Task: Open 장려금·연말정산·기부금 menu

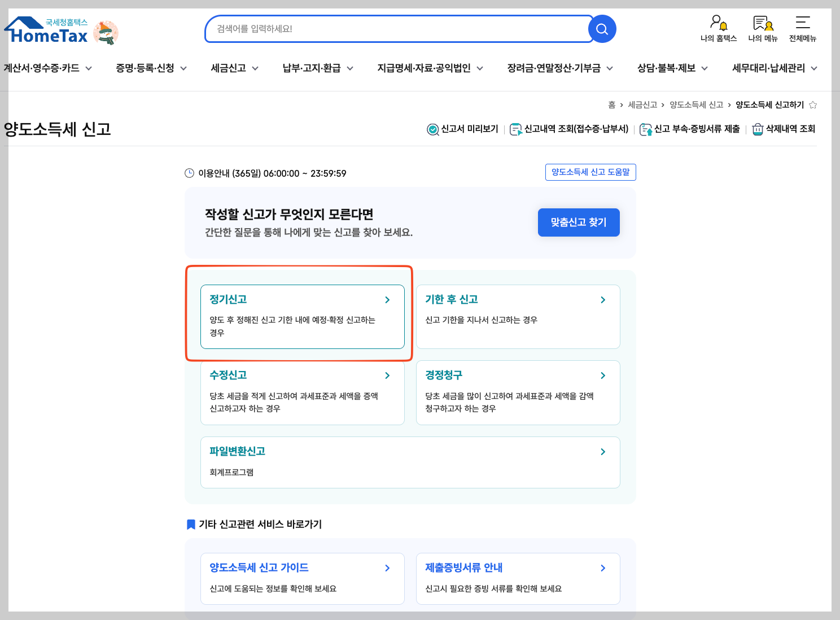Action: point(554,68)
